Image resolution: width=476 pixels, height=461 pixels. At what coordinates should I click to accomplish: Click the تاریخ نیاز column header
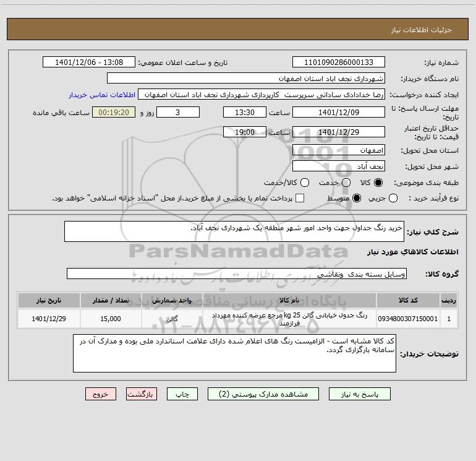click(x=49, y=300)
